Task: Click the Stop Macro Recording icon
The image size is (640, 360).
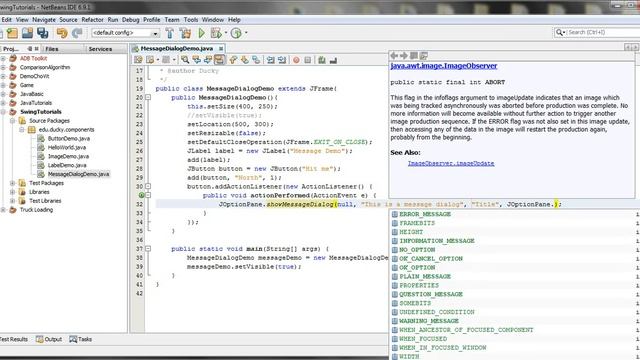Action: point(308,60)
